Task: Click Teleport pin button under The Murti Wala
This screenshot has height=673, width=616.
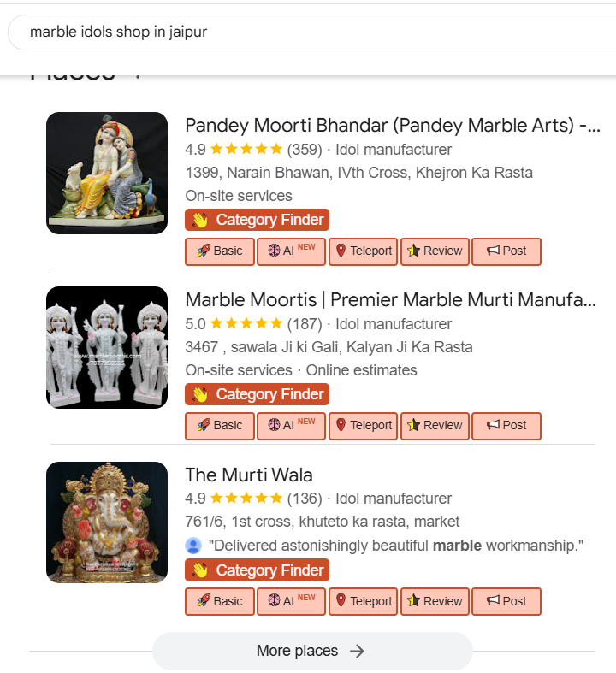Action: 363,602
